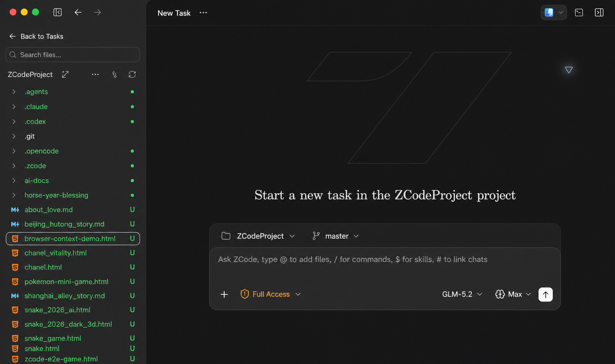Click the ZCodeProject tree header label

(30, 74)
